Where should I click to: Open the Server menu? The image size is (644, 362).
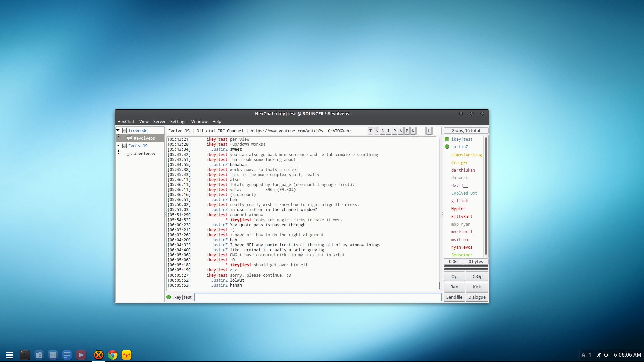159,121
